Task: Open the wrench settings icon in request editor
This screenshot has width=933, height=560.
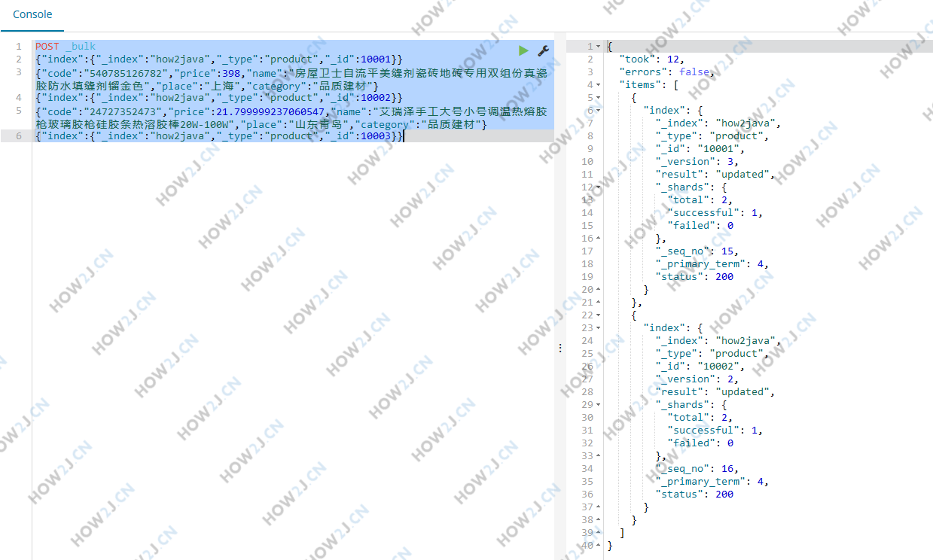Action: click(x=543, y=50)
